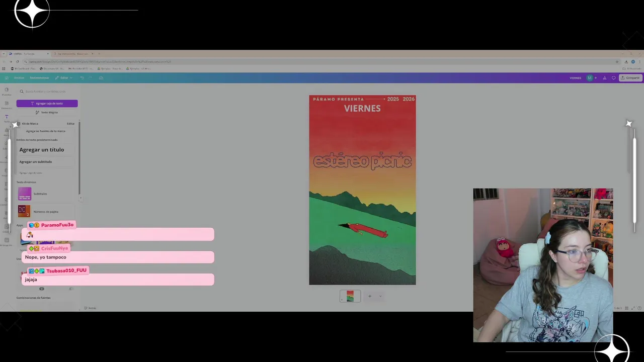
Task: Open the Elementos panel in sidebar
Action: coord(7,105)
